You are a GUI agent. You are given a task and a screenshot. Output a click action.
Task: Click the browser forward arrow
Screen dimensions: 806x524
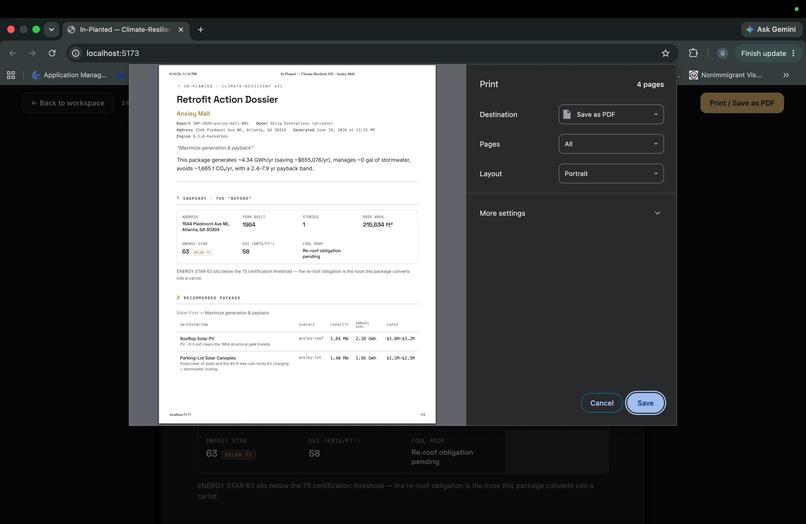(32, 53)
